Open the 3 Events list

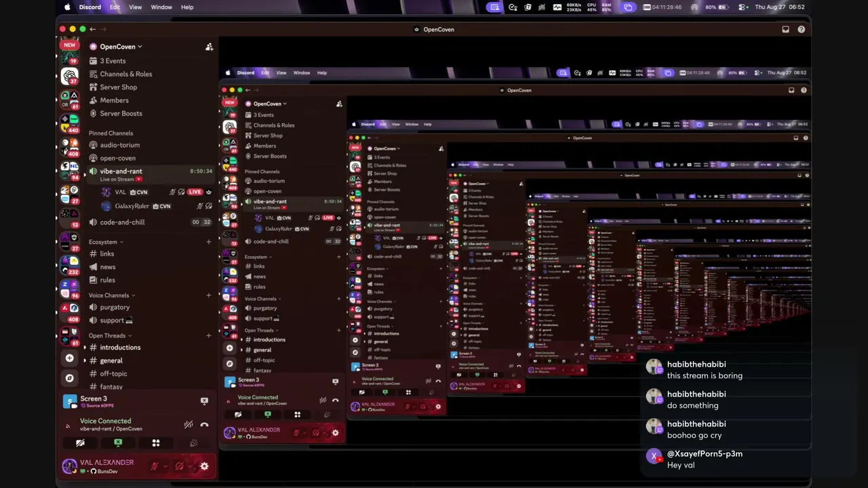tap(113, 61)
